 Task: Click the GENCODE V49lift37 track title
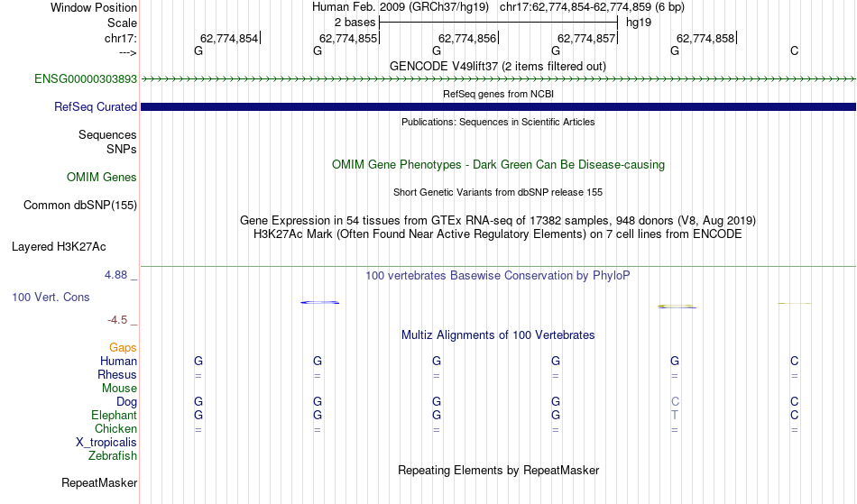click(497, 66)
